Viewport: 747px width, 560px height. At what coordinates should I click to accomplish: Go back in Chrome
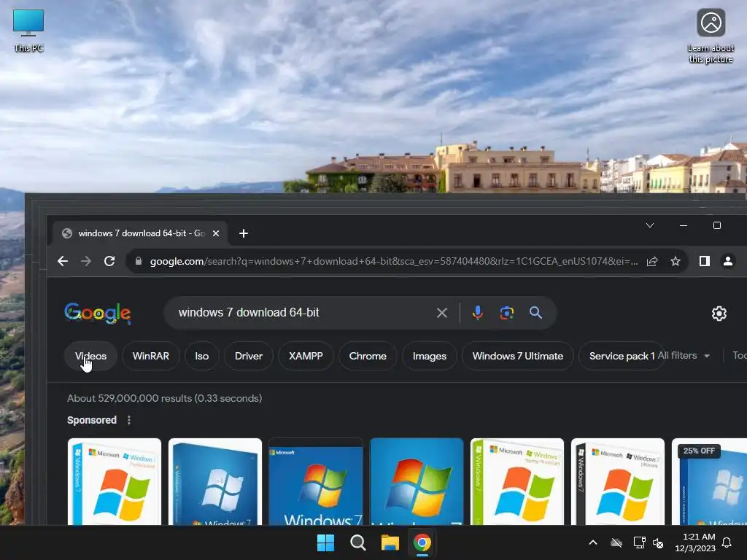pos(63,261)
